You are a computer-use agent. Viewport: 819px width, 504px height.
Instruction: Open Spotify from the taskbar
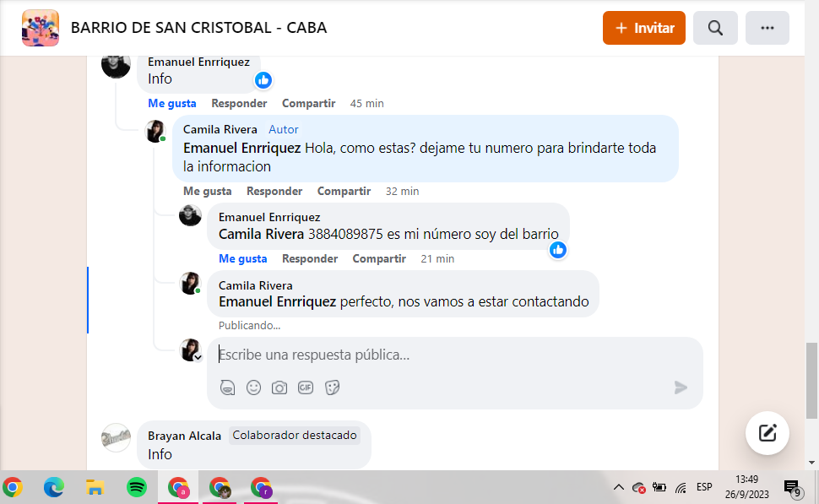pos(136,487)
